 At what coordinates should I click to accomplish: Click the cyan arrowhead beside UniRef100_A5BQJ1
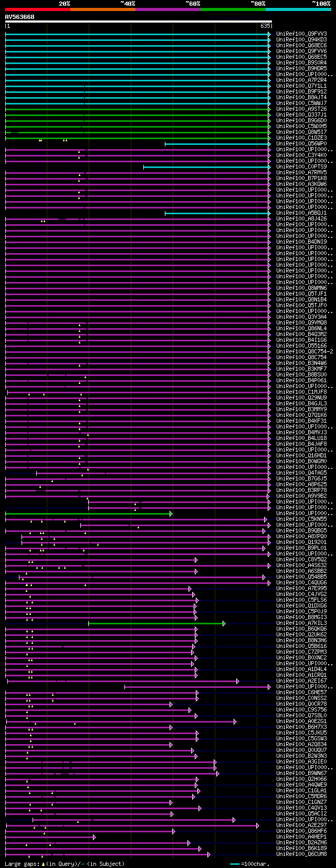(269, 213)
